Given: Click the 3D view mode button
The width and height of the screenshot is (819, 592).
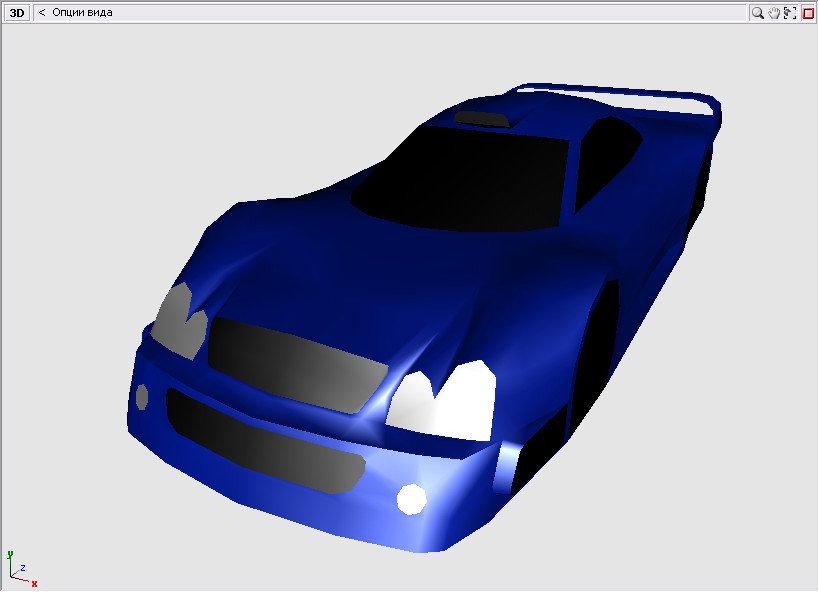Looking at the screenshot, I should pos(17,13).
